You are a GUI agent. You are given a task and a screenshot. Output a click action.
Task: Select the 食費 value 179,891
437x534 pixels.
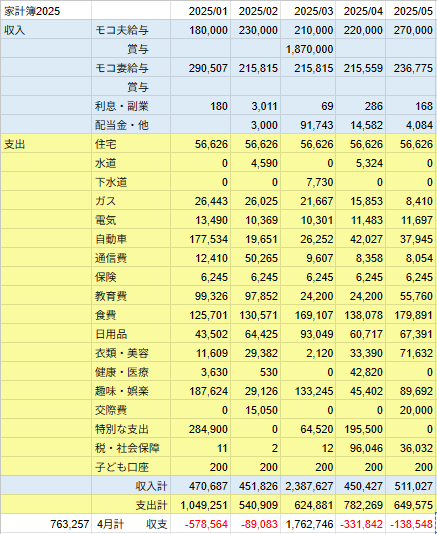[411, 315]
